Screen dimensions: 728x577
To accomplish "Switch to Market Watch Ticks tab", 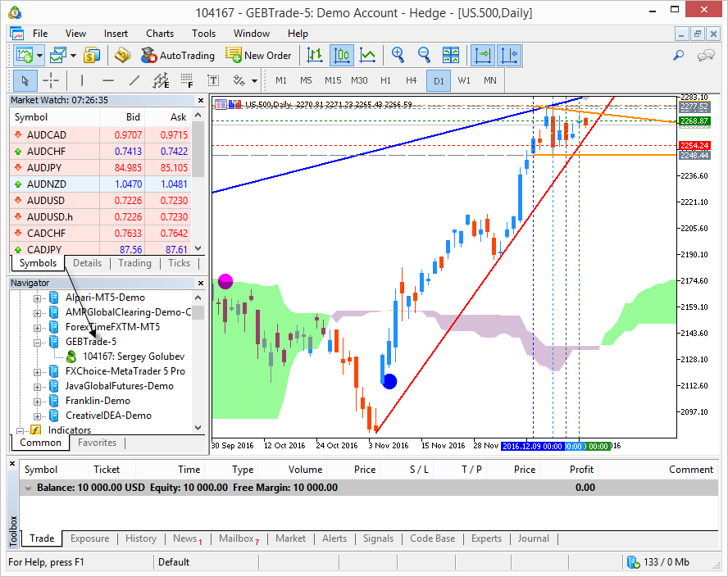I will click(x=179, y=263).
